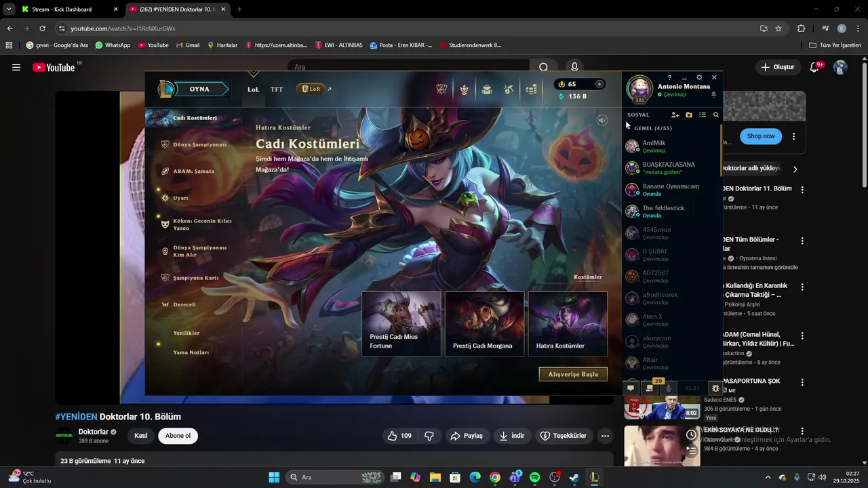Select friend AmIMilk in the list

[670, 146]
